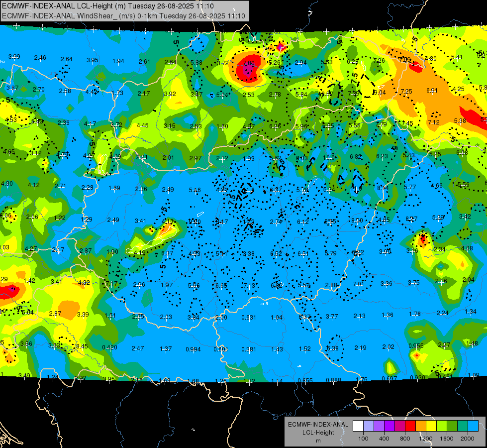Click the 1200 label under the legend

425,439
